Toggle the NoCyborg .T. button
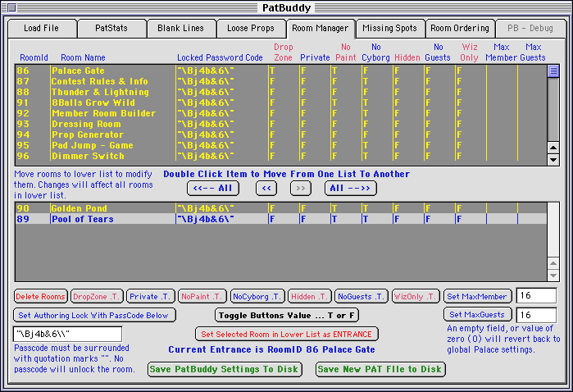Image resolution: width=573 pixels, height=392 pixels. 257,296
